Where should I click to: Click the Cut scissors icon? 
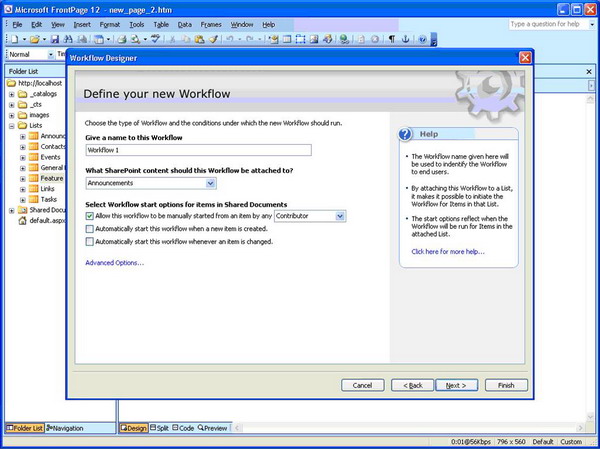click(172, 39)
